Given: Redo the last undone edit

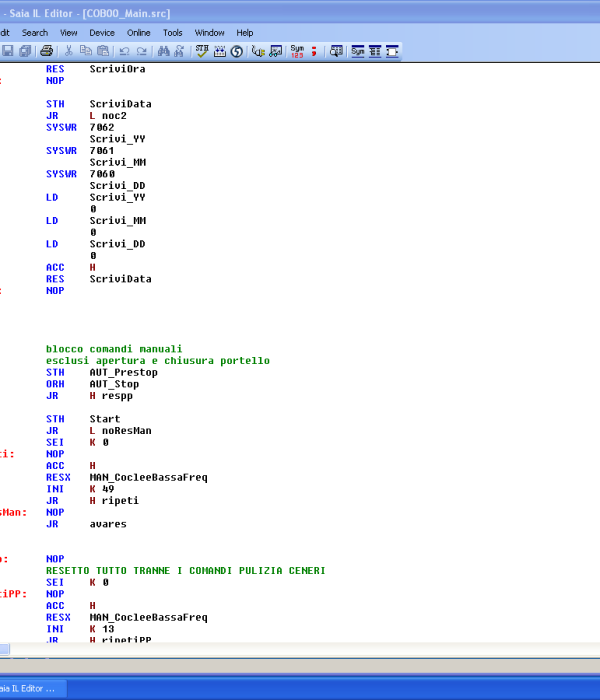Looking at the screenshot, I should click(x=141, y=50).
